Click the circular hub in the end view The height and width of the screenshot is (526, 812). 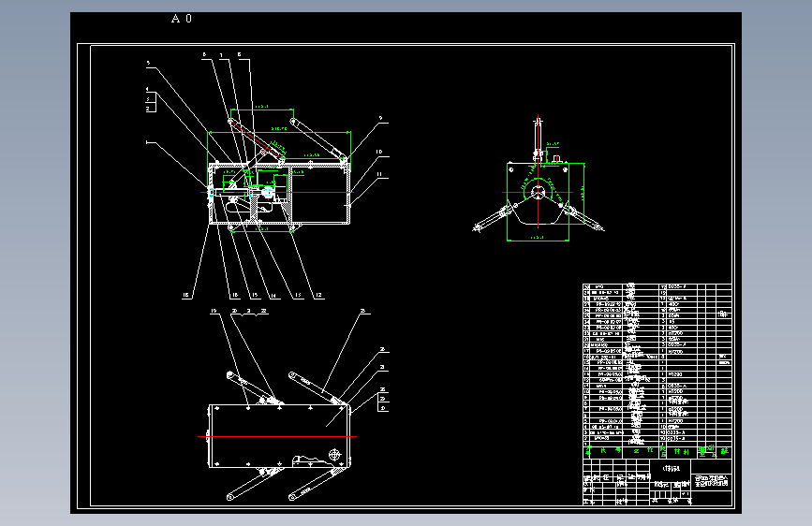pos(538,193)
